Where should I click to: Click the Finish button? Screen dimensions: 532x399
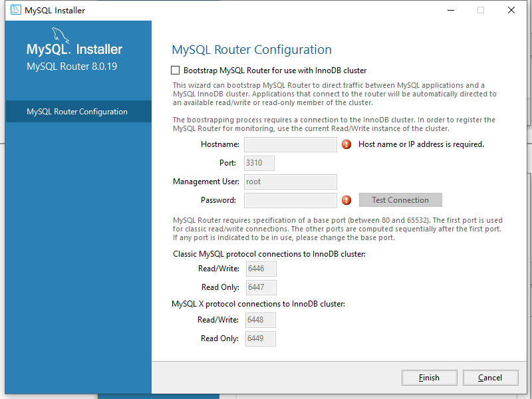point(429,378)
